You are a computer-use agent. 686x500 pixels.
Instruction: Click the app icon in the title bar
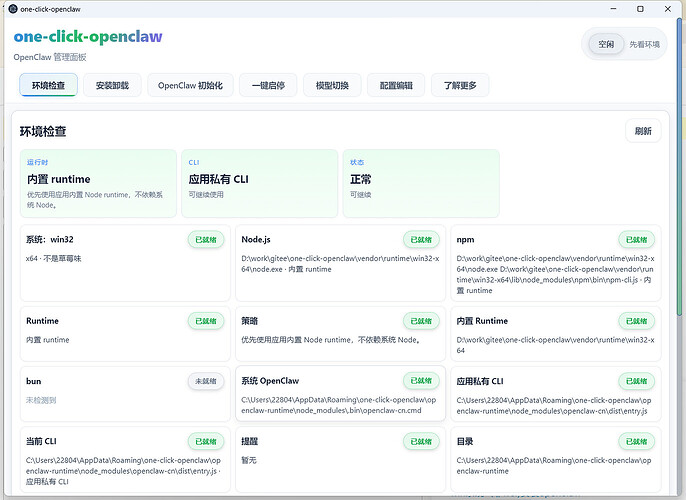click(x=13, y=9)
